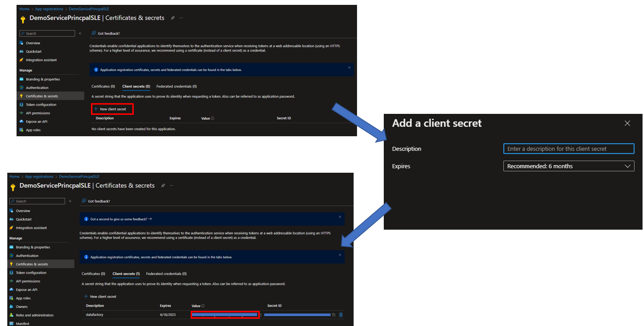Delete the datafactory client secret

(340, 315)
